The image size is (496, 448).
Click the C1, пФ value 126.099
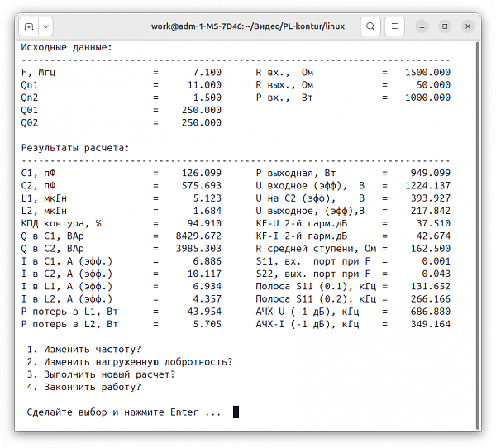pyautogui.click(x=202, y=173)
